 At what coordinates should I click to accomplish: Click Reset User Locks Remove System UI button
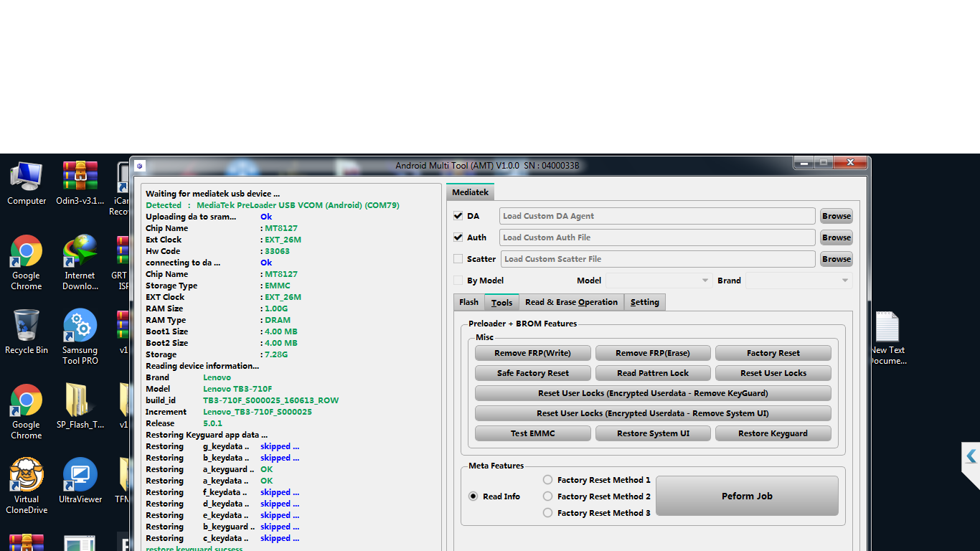tap(653, 413)
